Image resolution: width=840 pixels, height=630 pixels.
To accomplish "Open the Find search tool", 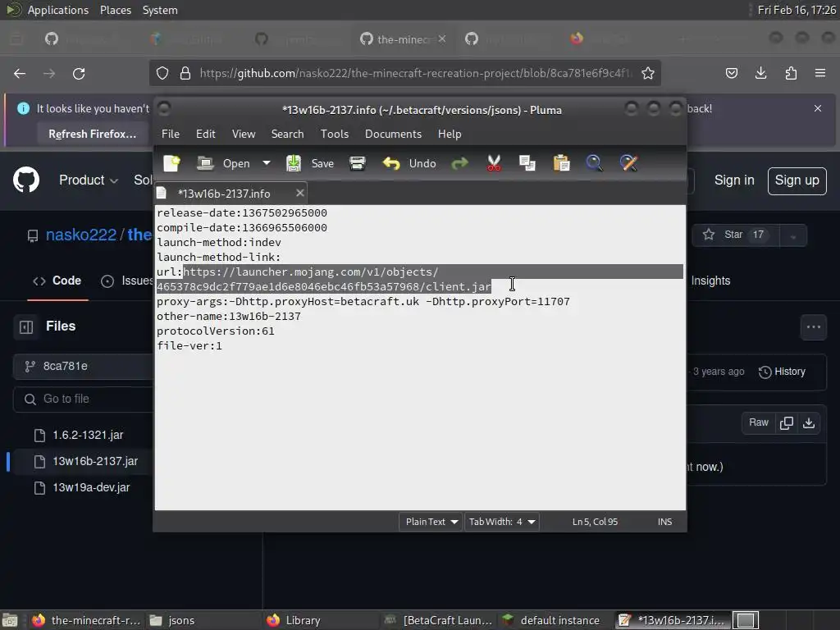I will tap(594, 163).
